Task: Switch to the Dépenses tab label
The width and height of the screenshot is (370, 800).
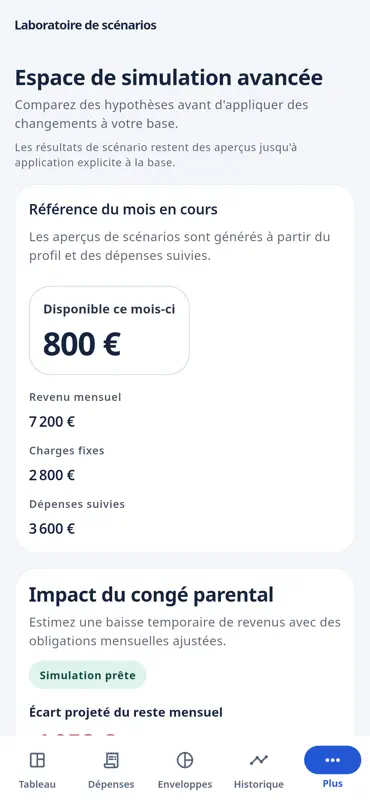Action: tap(111, 784)
